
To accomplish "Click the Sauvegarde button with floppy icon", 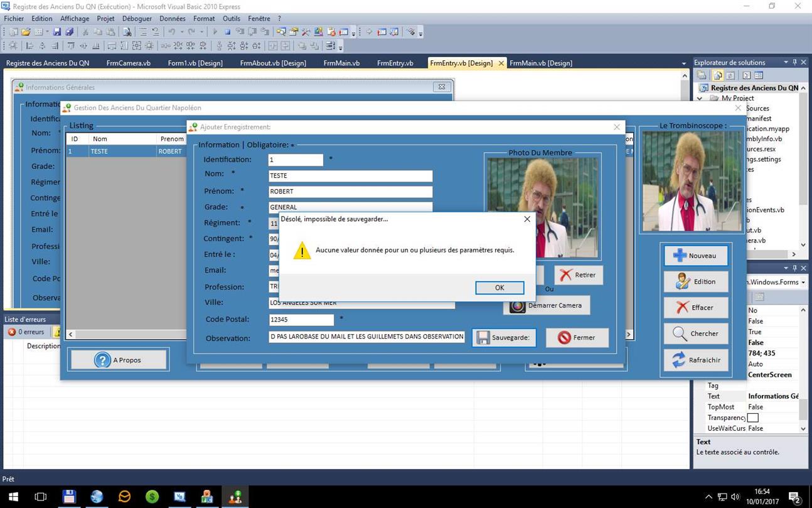I will pyautogui.click(x=504, y=337).
